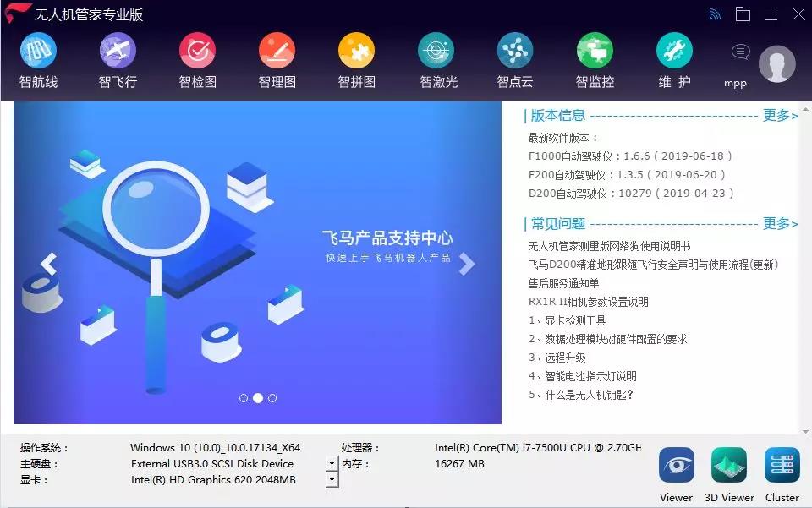The image size is (812, 508).
Task: Expand the 主硬盘 disk device dropdown
Action: [x=332, y=463]
